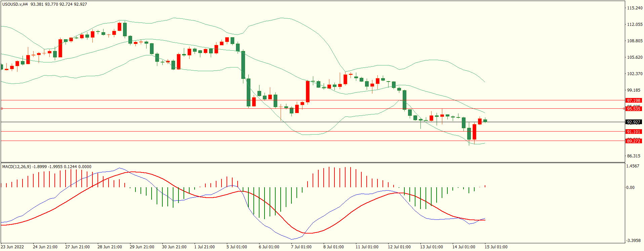Click the 15 Jul 01:00 time label
This screenshot has width=644, height=251.
[x=496, y=247]
